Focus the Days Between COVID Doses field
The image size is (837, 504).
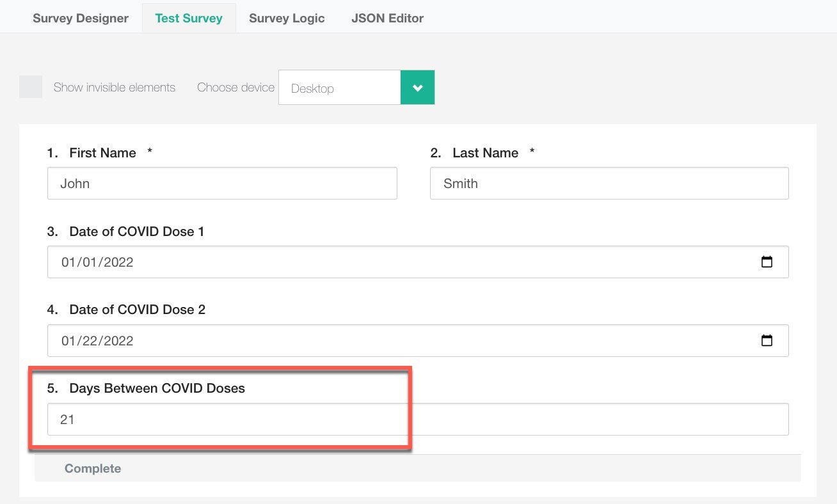click(x=417, y=420)
